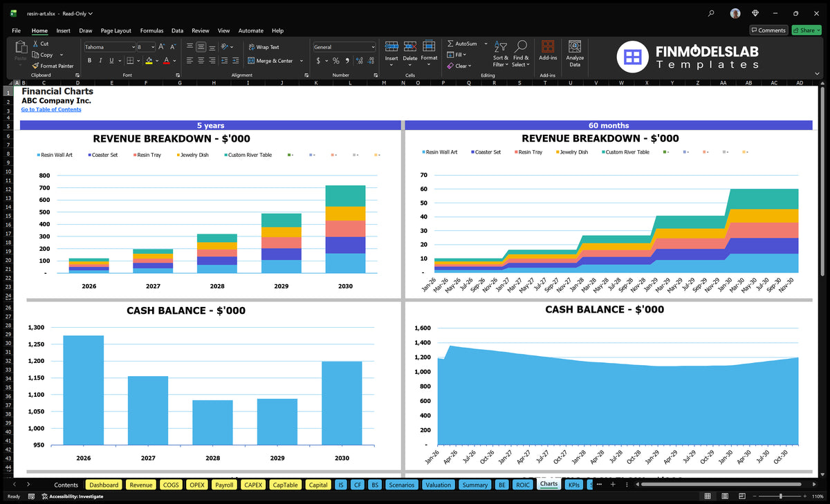Click Decrease Decimal icon

coord(371,61)
